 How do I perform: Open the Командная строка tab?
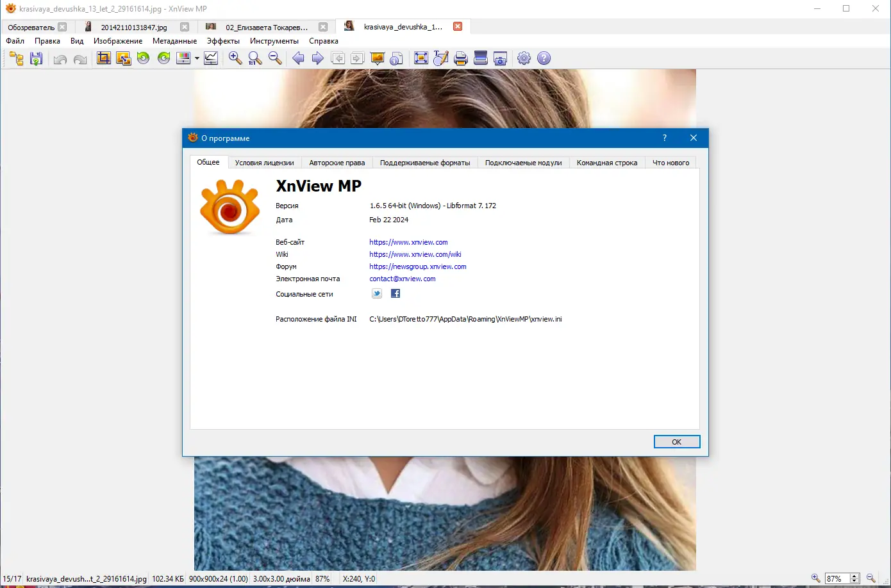click(607, 163)
